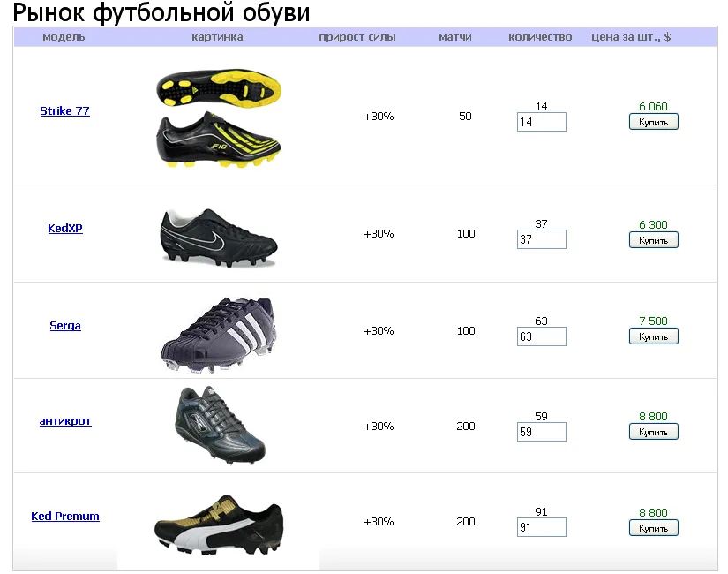This screenshot has width=728, height=574.
Task: Focus quantity field containing 14
Action: (x=541, y=122)
